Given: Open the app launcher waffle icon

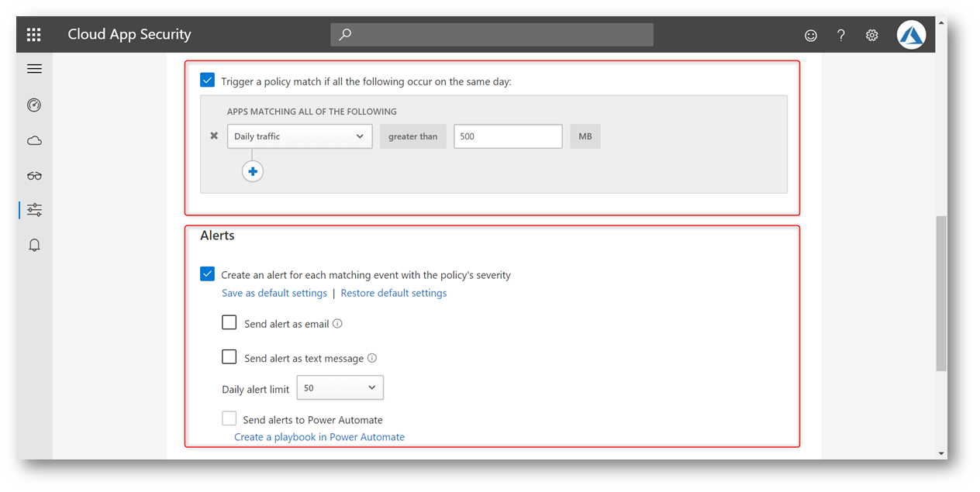Looking at the screenshot, I should [x=34, y=34].
